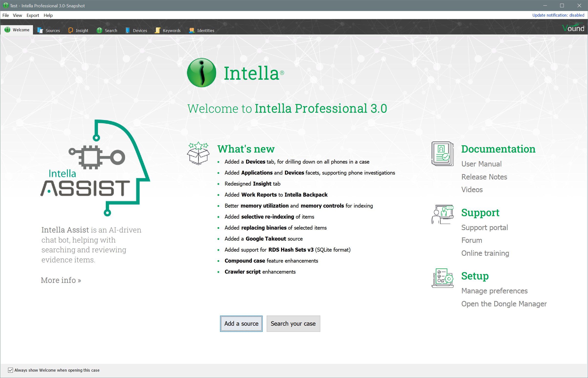The image size is (588, 378).
Task: Click the Vound logo in toolbar
Action: pos(573,28)
